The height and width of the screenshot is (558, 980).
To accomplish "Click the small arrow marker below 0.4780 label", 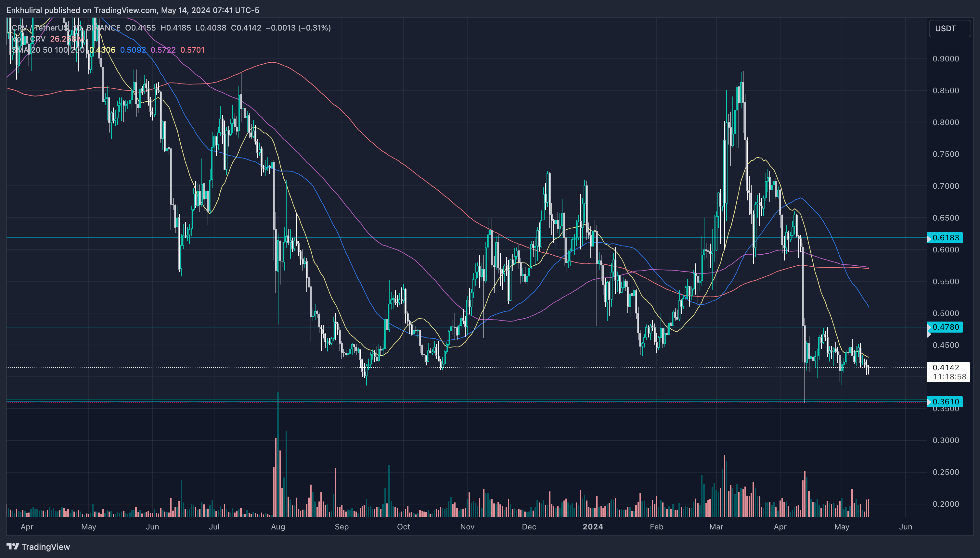I will [928, 335].
